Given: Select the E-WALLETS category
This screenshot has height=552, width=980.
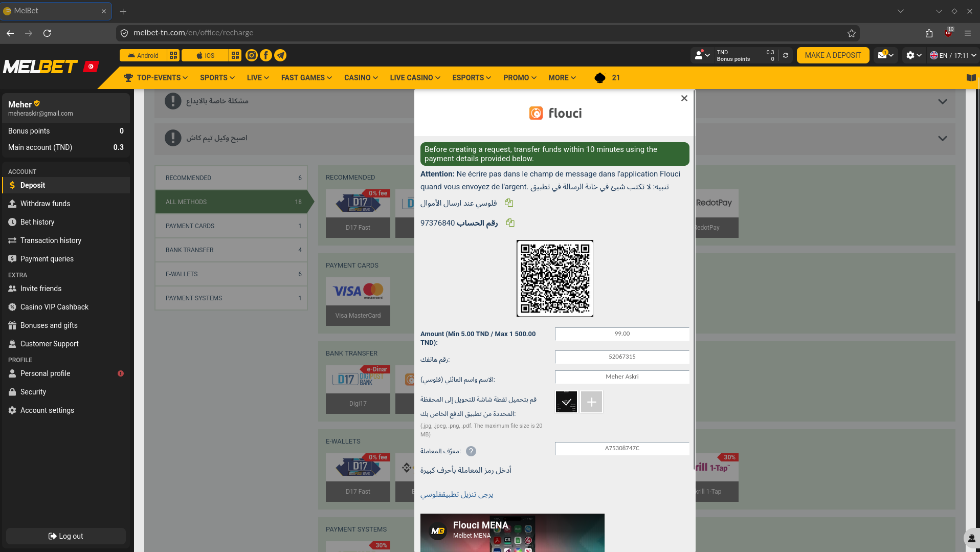Looking at the screenshot, I should point(231,274).
